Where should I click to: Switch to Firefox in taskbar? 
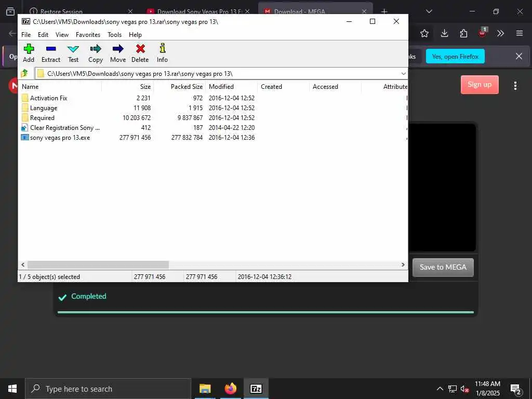pyautogui.click(x=230, y=389)
